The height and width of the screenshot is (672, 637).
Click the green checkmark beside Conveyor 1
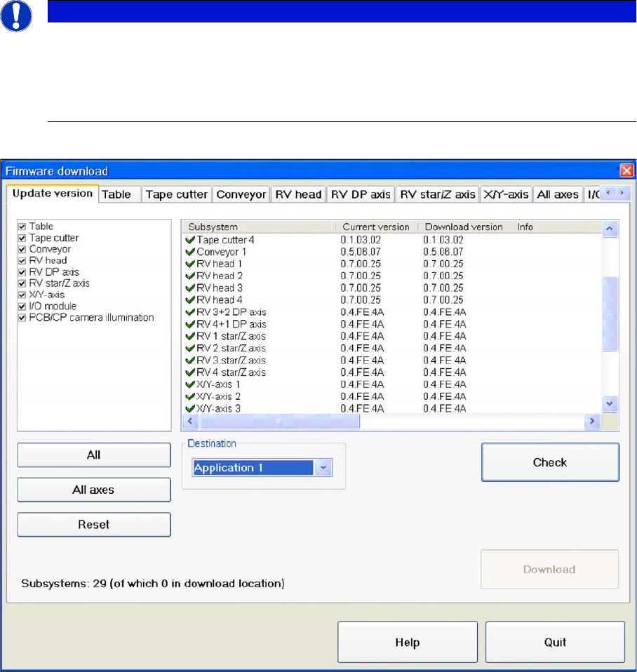[x=190, y=252]
